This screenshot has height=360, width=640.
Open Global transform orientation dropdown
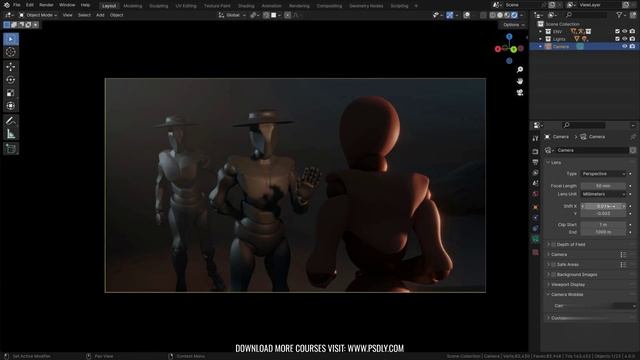click(232, 15)
